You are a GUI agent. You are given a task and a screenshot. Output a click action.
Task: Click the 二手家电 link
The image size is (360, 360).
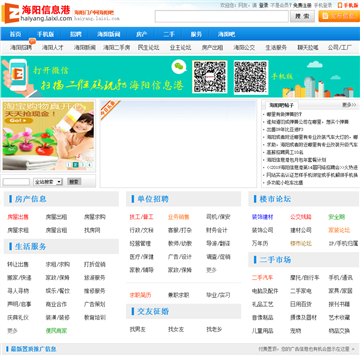(301, 291)
